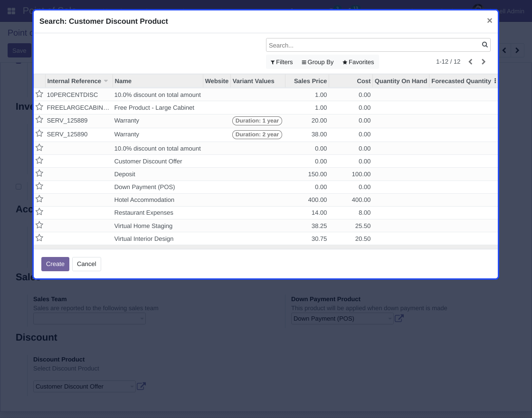Image resolution: width=532 pixels, height=418 pixels.
Task: Select Free Product - Large Cabinet
Action: pyautogui.click(x=154, y=107)
